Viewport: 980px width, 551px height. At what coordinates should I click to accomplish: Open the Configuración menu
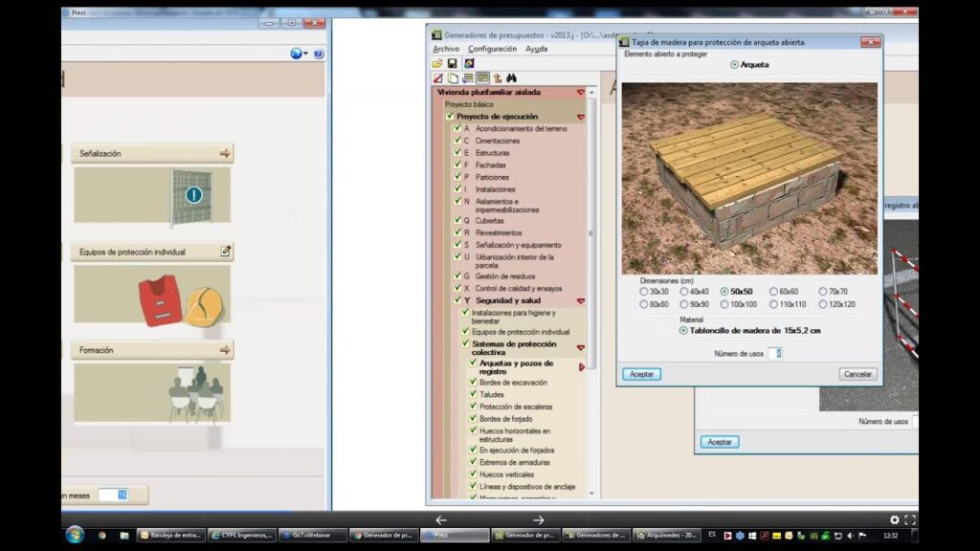click(492, 49)
